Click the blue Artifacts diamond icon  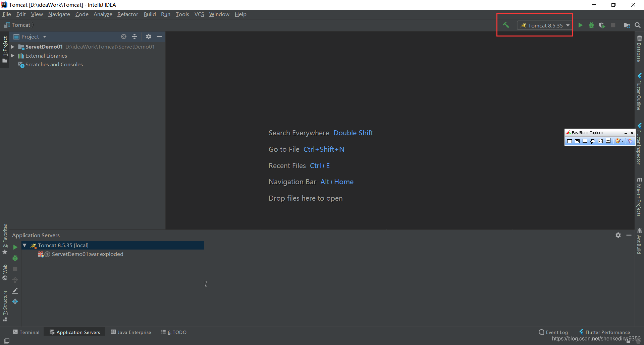[x=15, y=301]
